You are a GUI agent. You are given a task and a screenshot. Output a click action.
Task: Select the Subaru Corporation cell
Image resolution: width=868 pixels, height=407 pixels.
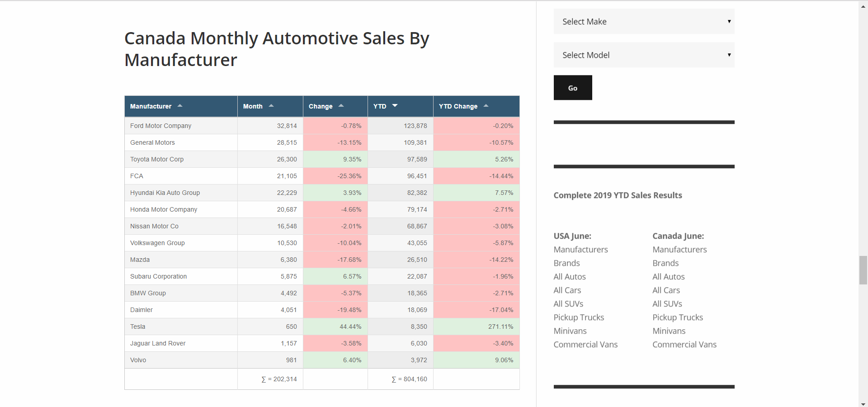tap(181, 276)
